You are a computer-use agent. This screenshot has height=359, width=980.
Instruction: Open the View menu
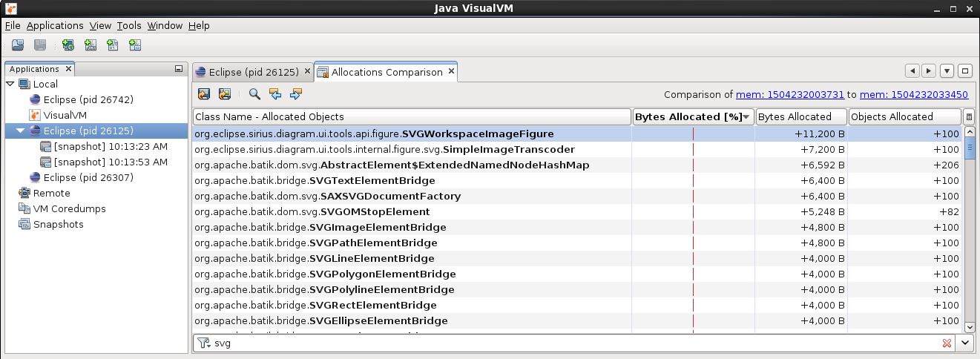pos(100,25)
